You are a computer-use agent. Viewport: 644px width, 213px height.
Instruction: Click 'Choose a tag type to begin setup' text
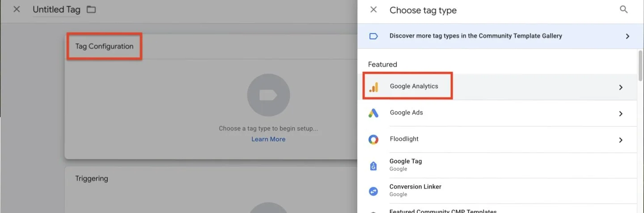pyautogui.click(x=268, y=129)
